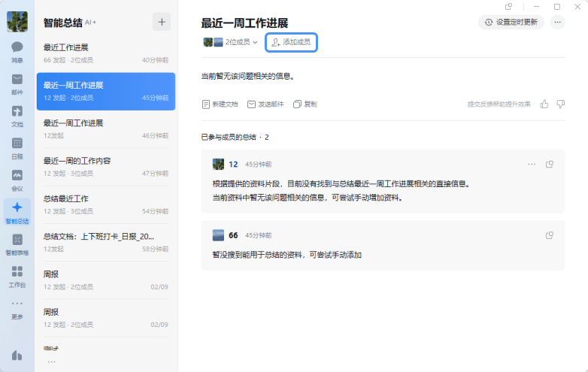
Task: Open the 最近一周的工作内容 summary item
Action: tap(106, 167)
